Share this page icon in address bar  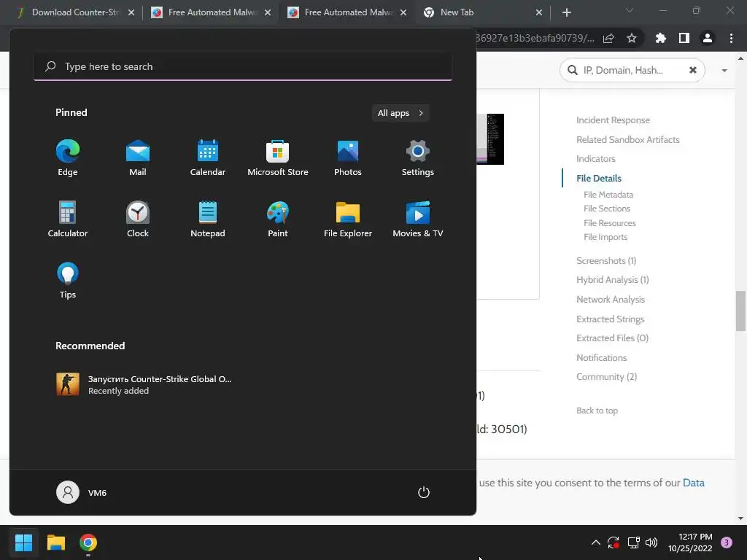(608, 38)
